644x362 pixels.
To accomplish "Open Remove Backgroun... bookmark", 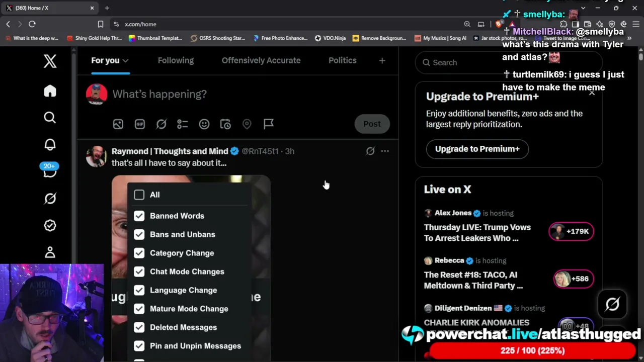I will coord(379,38).
